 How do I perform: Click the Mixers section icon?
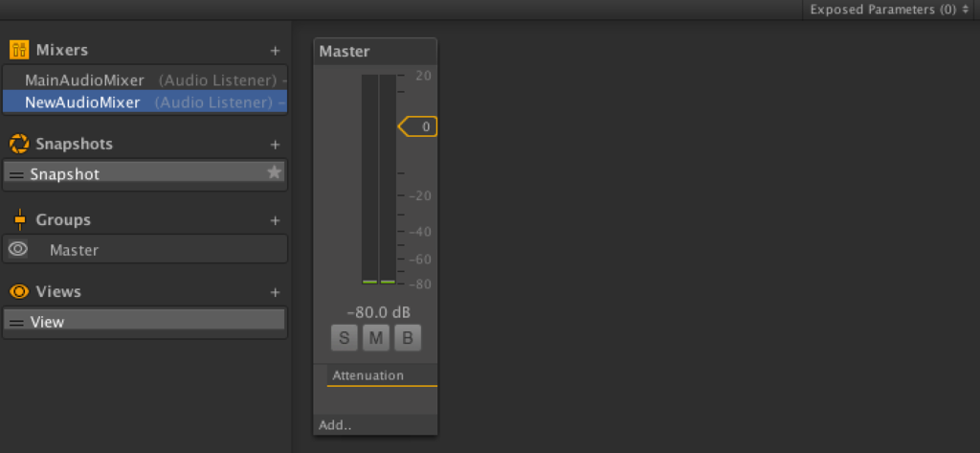coord(19,50)
